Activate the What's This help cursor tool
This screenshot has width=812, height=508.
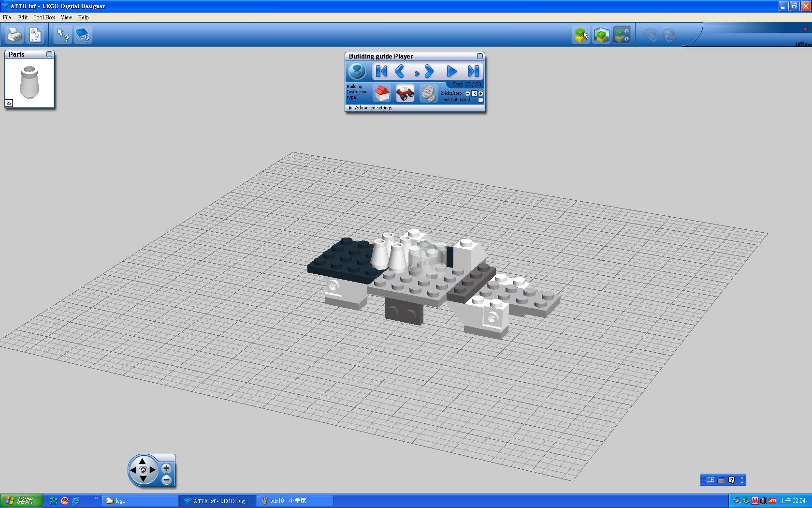(63, 35)
